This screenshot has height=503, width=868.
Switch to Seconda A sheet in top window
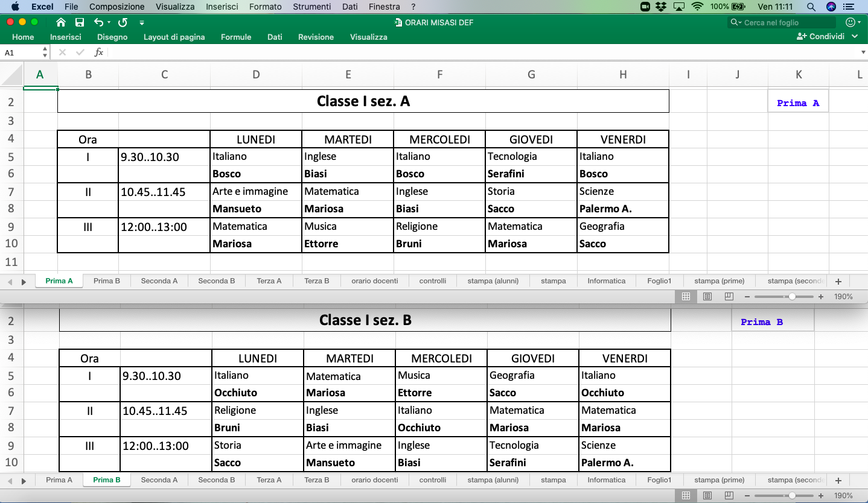point(159,281)
